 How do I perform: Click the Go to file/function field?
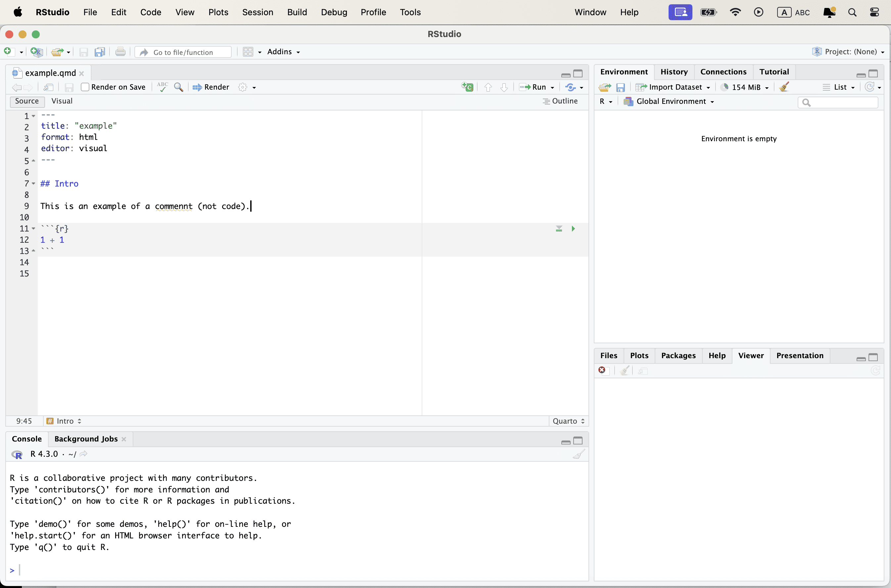183,52
